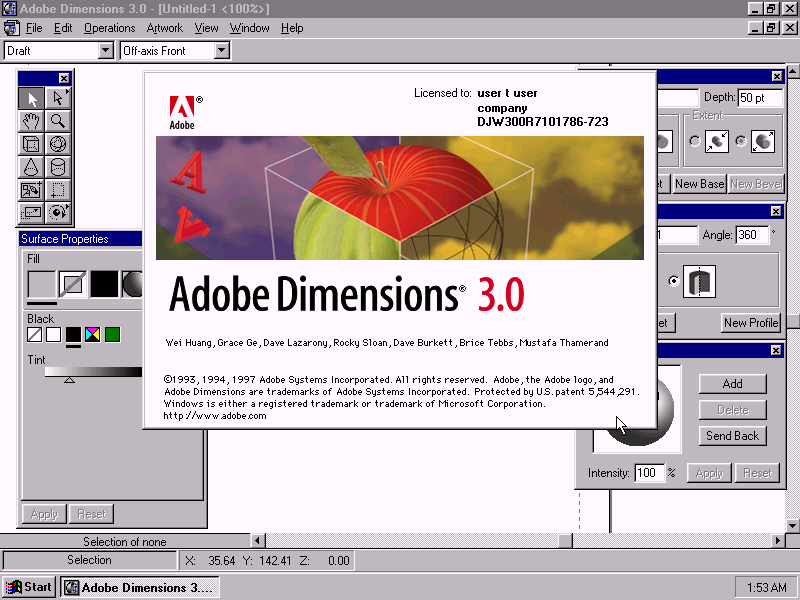
Task: Open the Windows Start menu
Action: point(29,587)
